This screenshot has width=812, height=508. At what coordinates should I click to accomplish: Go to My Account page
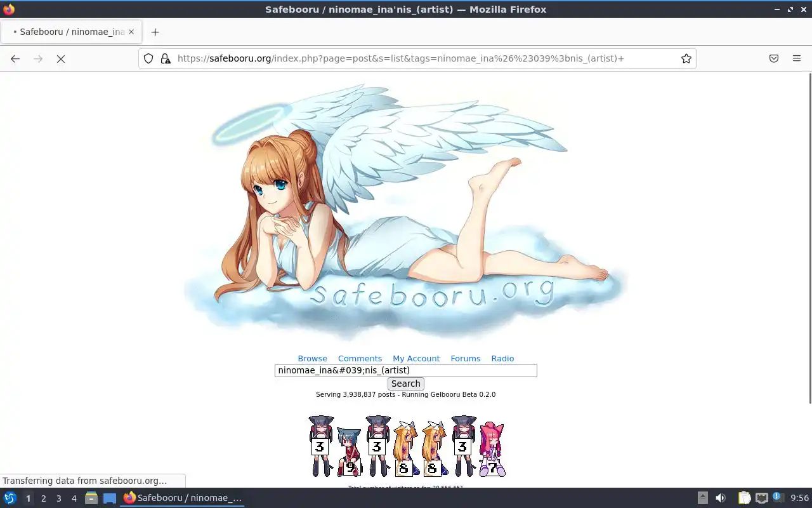click(416, 359)
